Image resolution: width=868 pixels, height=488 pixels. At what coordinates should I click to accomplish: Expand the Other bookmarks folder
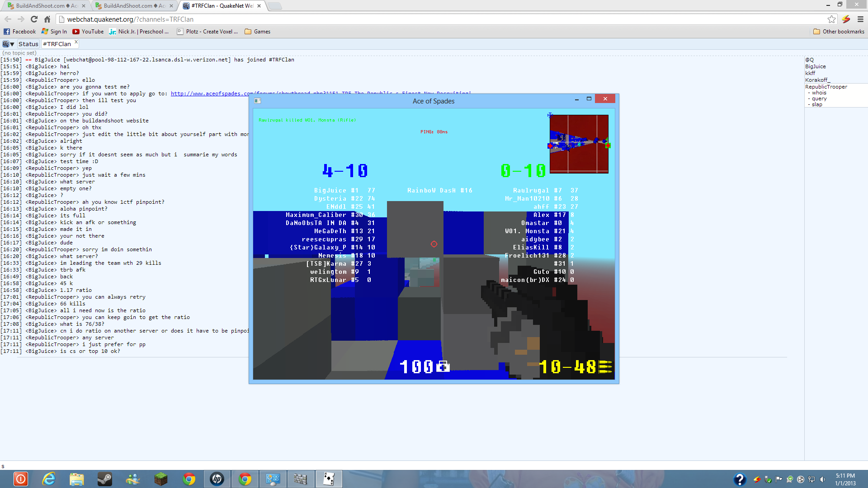[x=839, y=32]
